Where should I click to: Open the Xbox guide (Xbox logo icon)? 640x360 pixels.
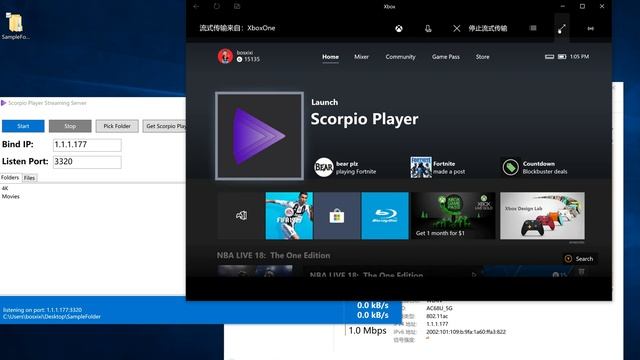point(399,29)
